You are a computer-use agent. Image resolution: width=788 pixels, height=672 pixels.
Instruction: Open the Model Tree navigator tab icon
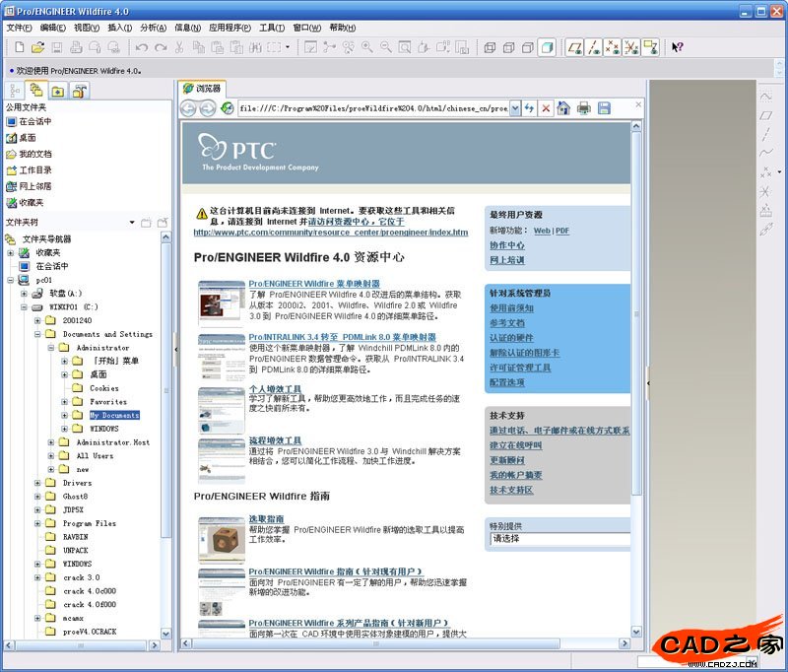click(x=15, y=91)
